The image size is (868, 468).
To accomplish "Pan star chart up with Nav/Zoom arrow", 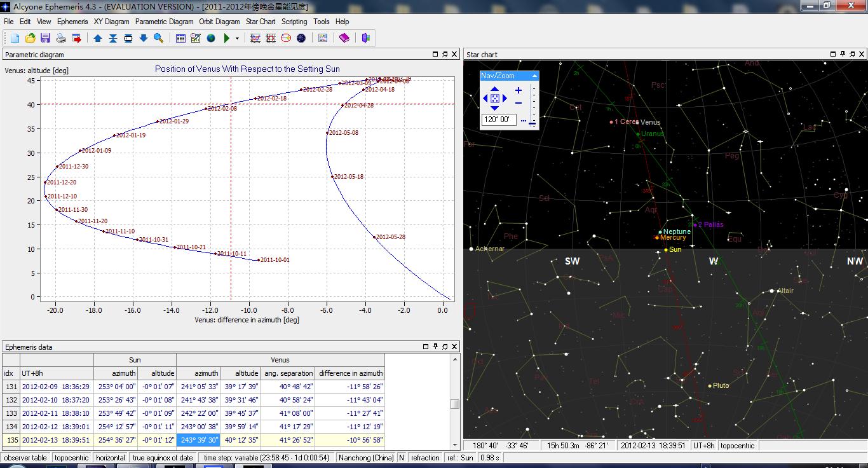I will tap(495, 90).
